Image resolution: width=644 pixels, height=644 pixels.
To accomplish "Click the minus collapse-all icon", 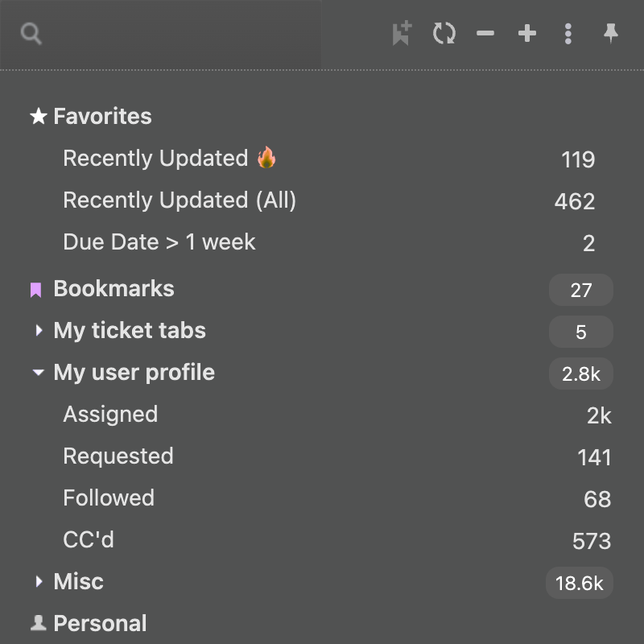I will [485, 33].
